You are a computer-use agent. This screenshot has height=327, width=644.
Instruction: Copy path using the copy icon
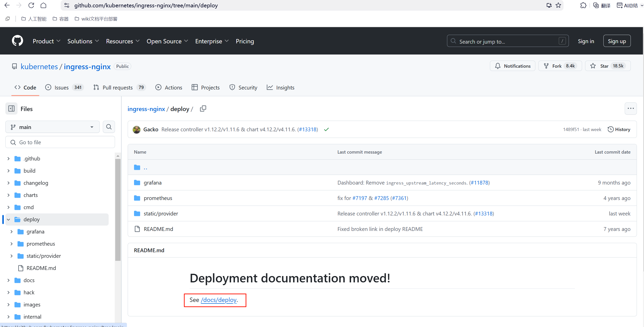(203, 109)
